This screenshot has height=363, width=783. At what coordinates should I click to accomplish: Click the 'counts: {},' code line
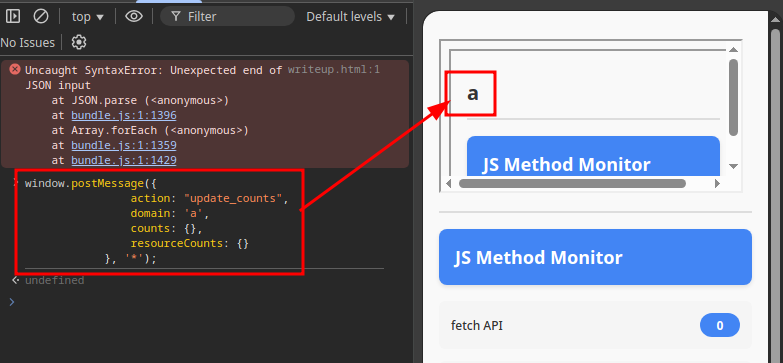(167, 228)
